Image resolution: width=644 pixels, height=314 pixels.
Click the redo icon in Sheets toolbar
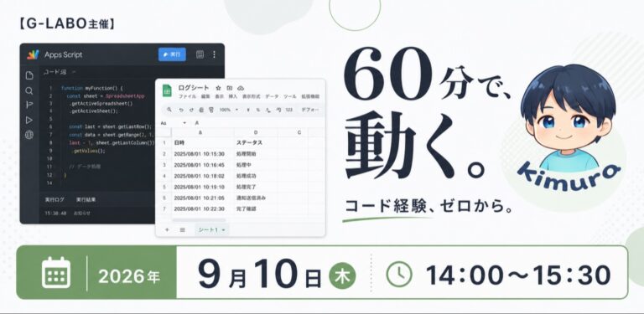(191, 110)
